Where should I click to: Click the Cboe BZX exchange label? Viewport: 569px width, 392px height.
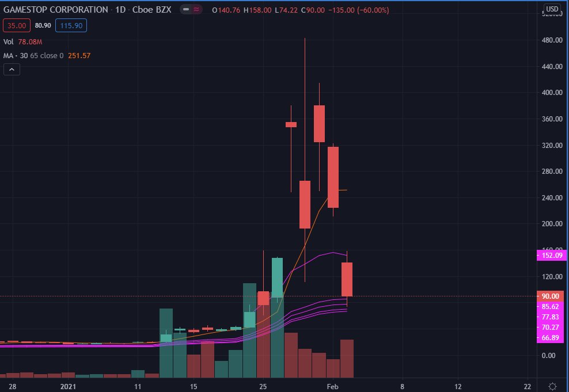coord(151,10)
